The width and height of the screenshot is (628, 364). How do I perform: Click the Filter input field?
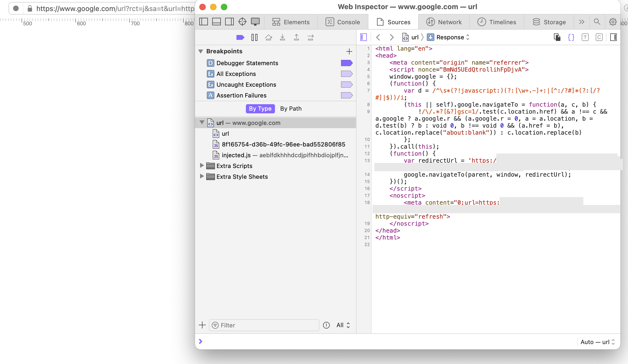click(x=264, y=325)
